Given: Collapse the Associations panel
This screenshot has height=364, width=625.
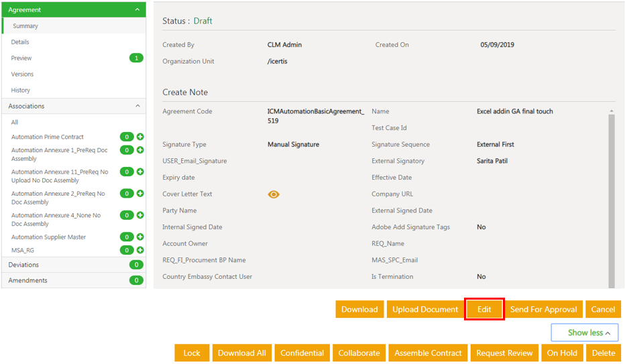Looking at the screenshot, I should pyautogui.click(x=137, y=106).
